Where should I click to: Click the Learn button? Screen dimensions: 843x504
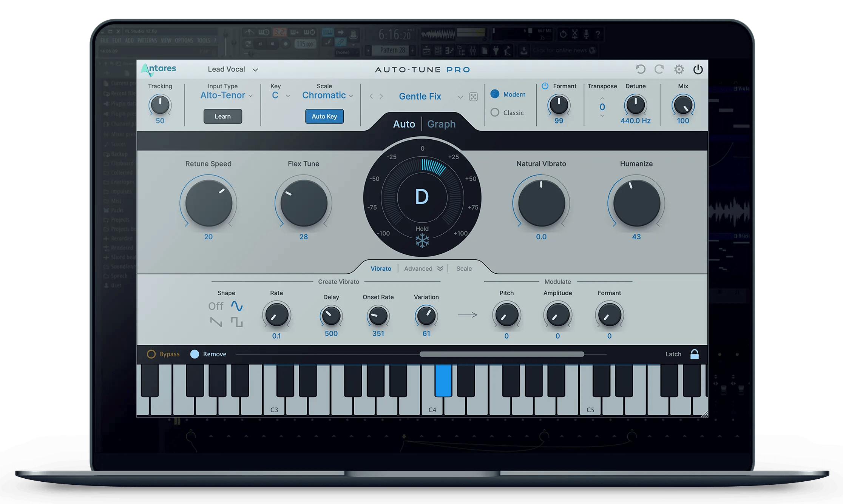click(223, 116)
